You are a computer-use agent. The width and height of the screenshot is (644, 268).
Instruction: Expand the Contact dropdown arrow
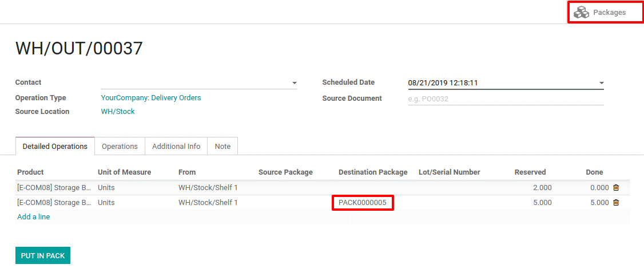click(x=294, y=83)
